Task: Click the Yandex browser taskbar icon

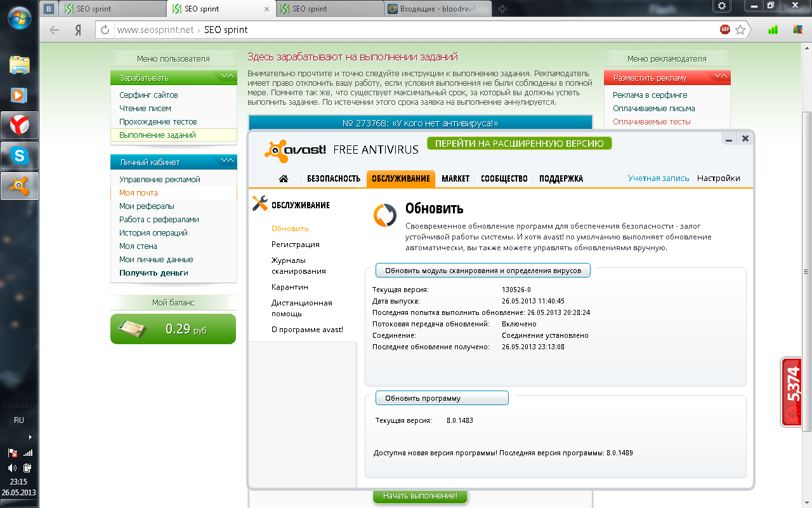Action: click(x=19, y=125)
